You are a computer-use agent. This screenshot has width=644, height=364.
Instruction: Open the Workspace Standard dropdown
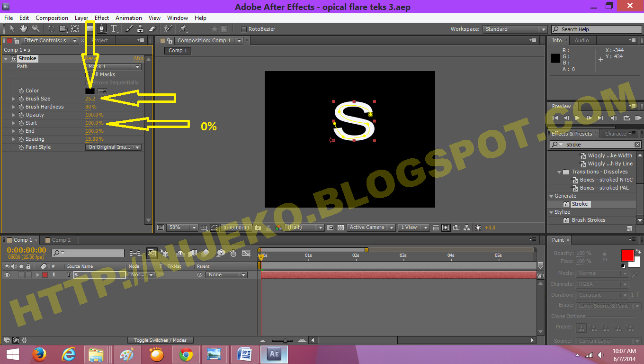point(515,29)
